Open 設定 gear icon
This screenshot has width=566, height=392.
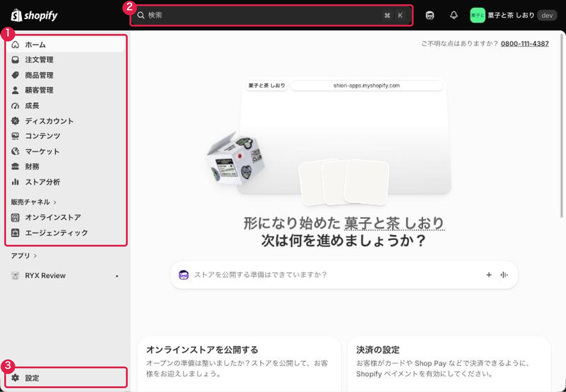point(15,378)
